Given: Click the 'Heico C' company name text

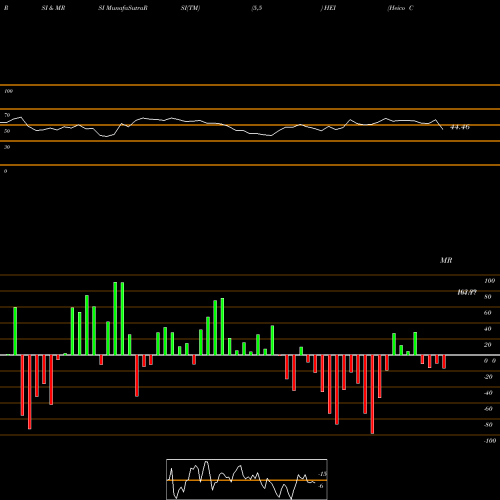Looking at the screenshot, I should (x=400, y=8).
